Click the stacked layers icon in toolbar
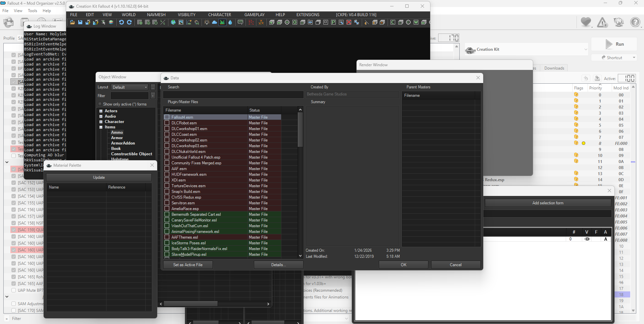 pyautogui.click(x=111, y=22)
